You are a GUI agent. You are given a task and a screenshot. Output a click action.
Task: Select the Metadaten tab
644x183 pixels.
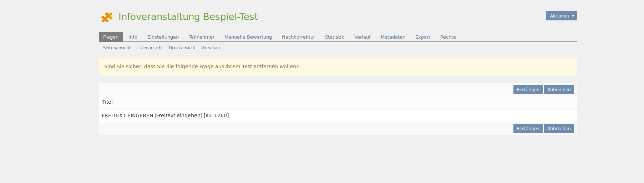[x=393, y=37]
